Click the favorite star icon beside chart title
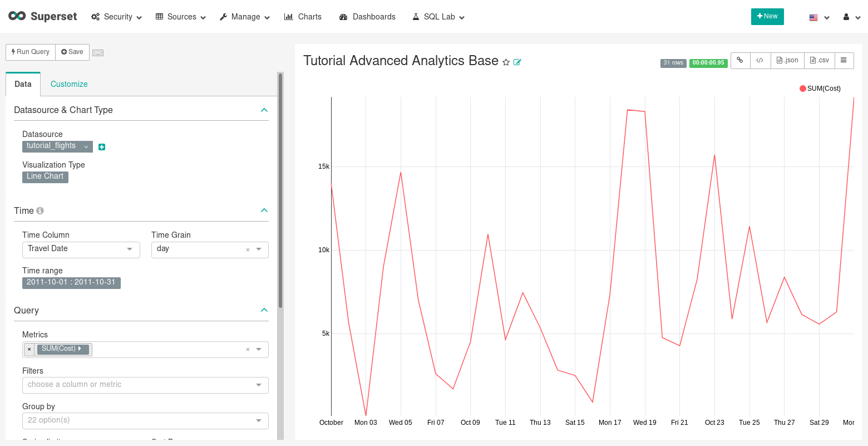The height and width of the screenshot is (446, 868). [x=506, y=62]
